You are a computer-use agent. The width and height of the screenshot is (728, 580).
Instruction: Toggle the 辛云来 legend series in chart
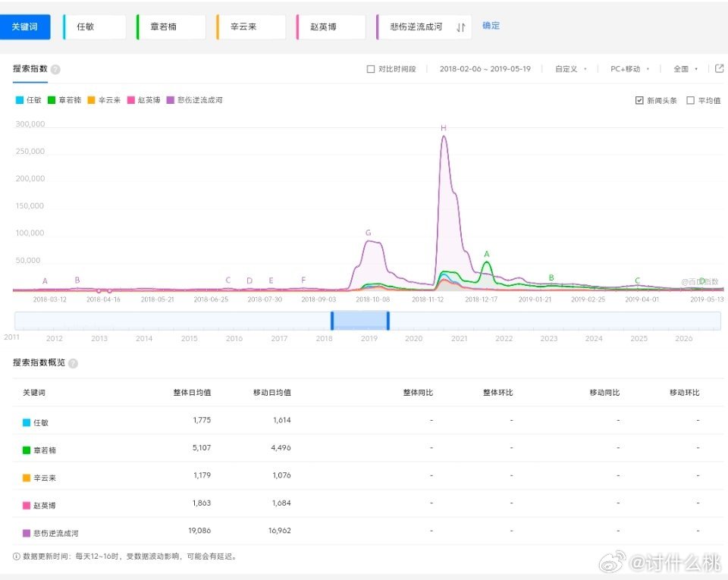105,100
